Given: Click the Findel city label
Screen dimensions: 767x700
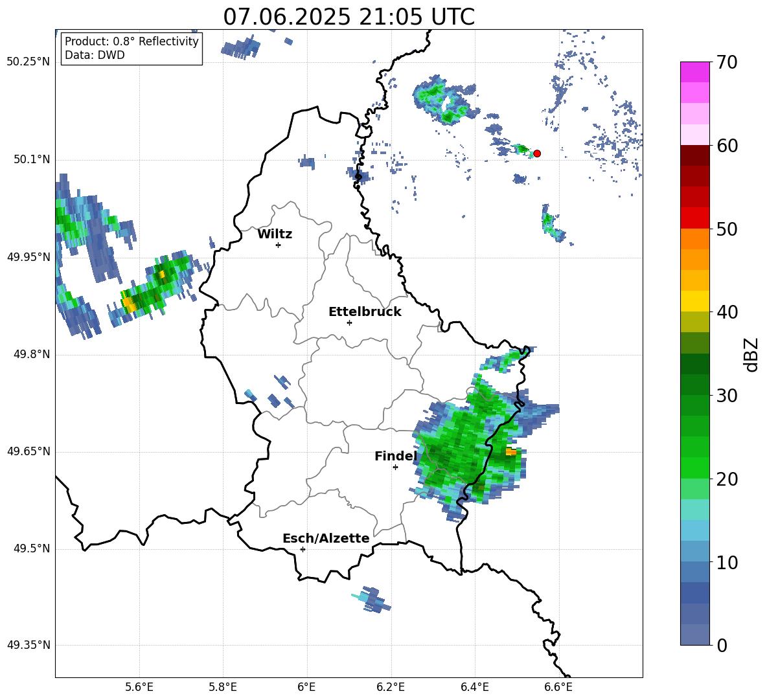Looking at the screenshot, I should 396,456.
